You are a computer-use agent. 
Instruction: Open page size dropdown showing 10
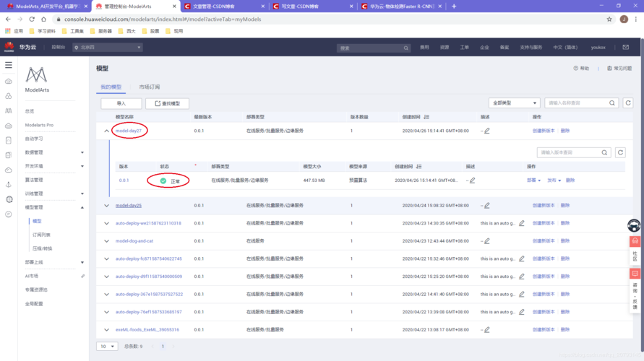(x=107, y=347)
